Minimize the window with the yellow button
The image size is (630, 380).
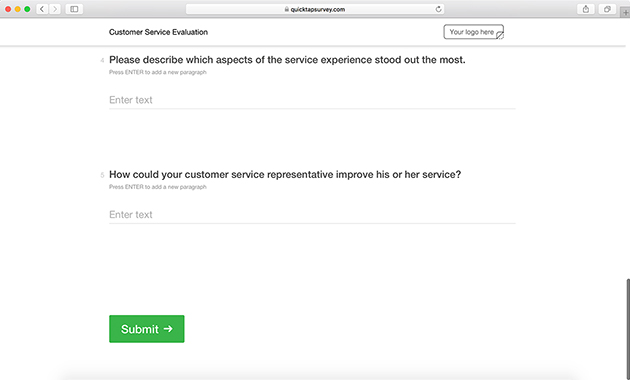(17, 9)
